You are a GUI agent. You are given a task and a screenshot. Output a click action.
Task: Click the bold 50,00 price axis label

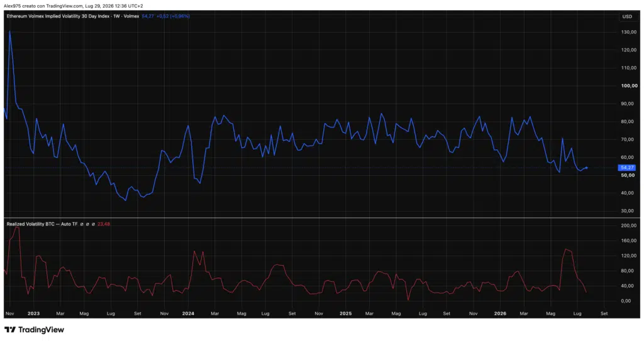(x=628, y=175)
